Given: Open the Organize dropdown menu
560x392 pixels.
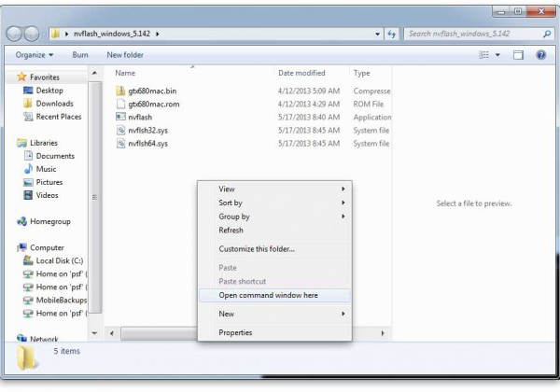Looking at the screenshot, I should click(x=35, y=55).
